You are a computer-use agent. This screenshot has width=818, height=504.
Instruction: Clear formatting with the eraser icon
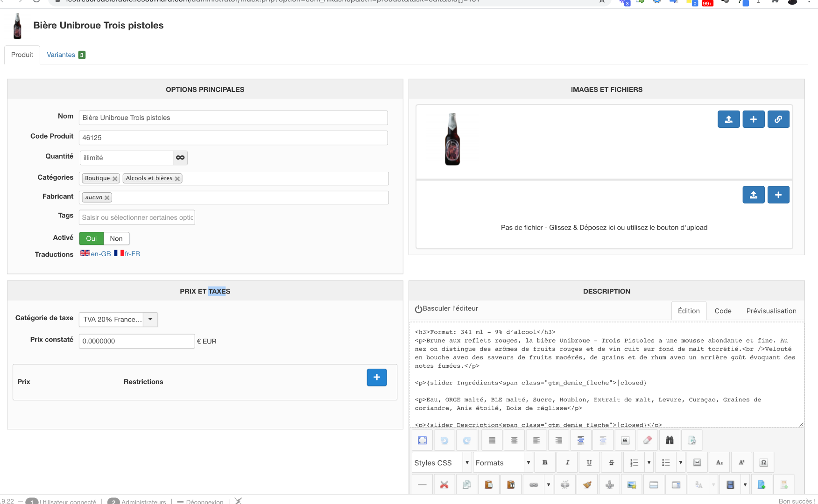(647, 440)
